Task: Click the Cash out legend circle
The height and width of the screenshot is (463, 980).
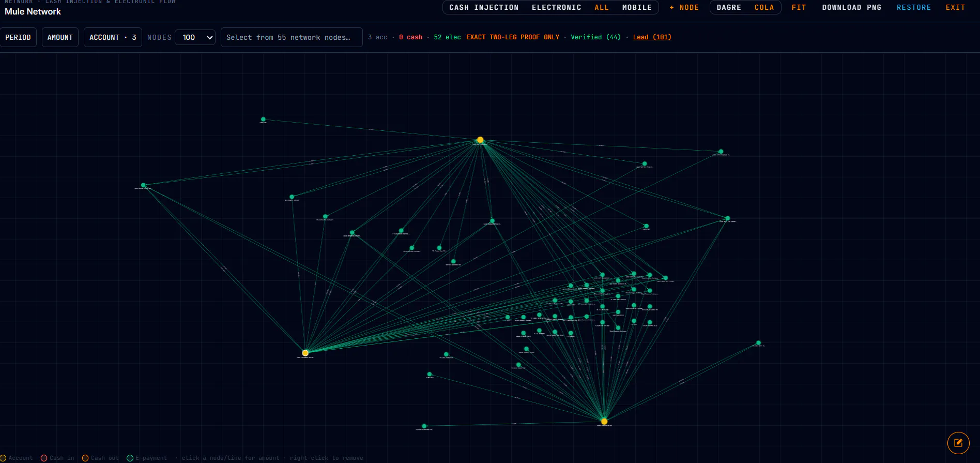Action: (85, 458)
